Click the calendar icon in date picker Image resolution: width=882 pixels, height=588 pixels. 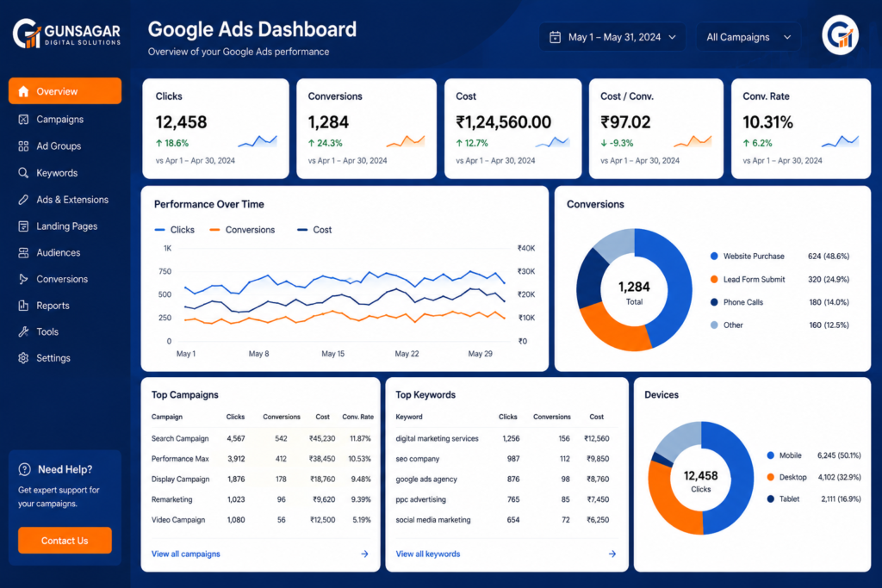click(x=555, y=37)
